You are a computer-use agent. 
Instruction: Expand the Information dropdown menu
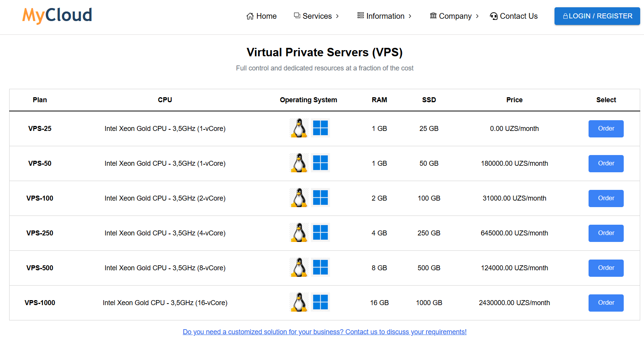pyautogui.click(x=384, y=16)
